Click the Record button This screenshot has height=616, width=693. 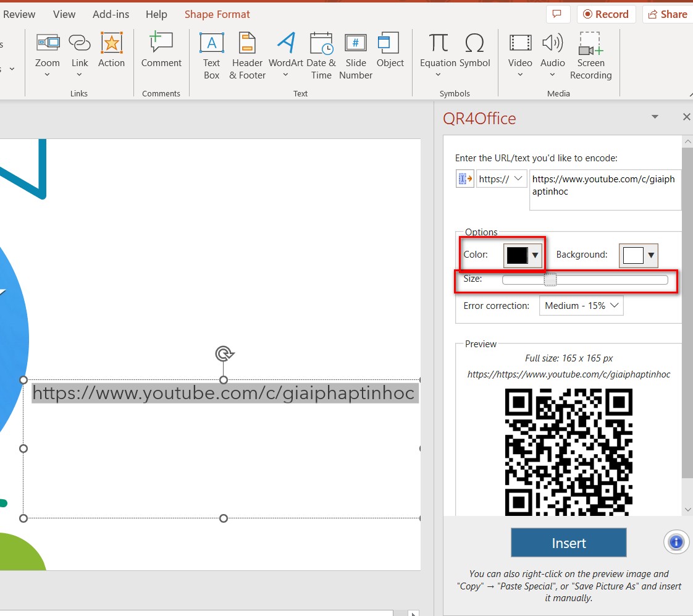(x=606, y=14)
